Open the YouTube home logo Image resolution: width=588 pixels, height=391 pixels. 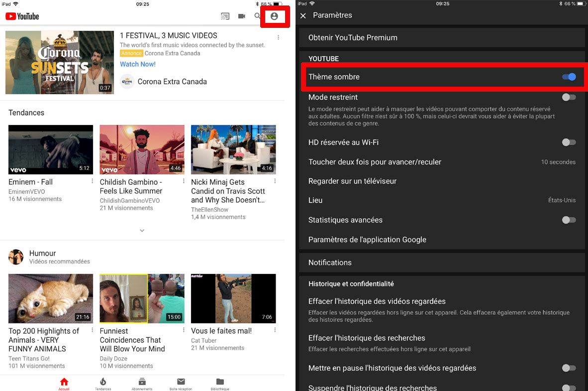(x=22, y=16)
